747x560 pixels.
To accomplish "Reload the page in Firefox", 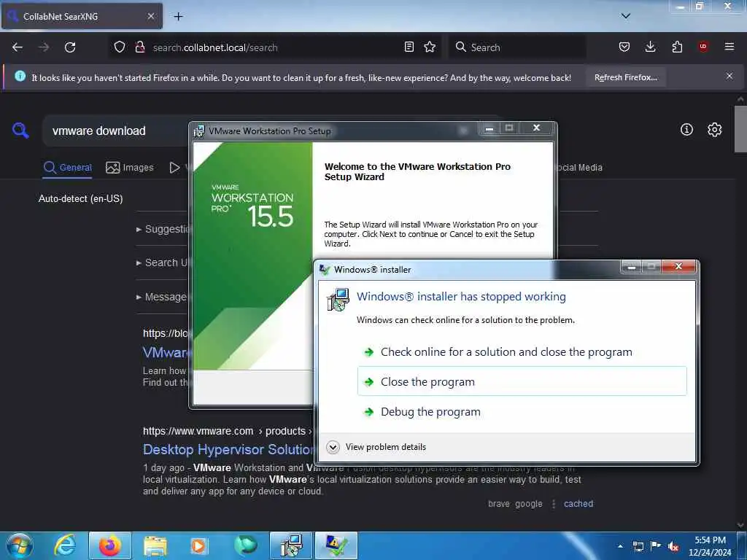I will (x=70, y=47).
